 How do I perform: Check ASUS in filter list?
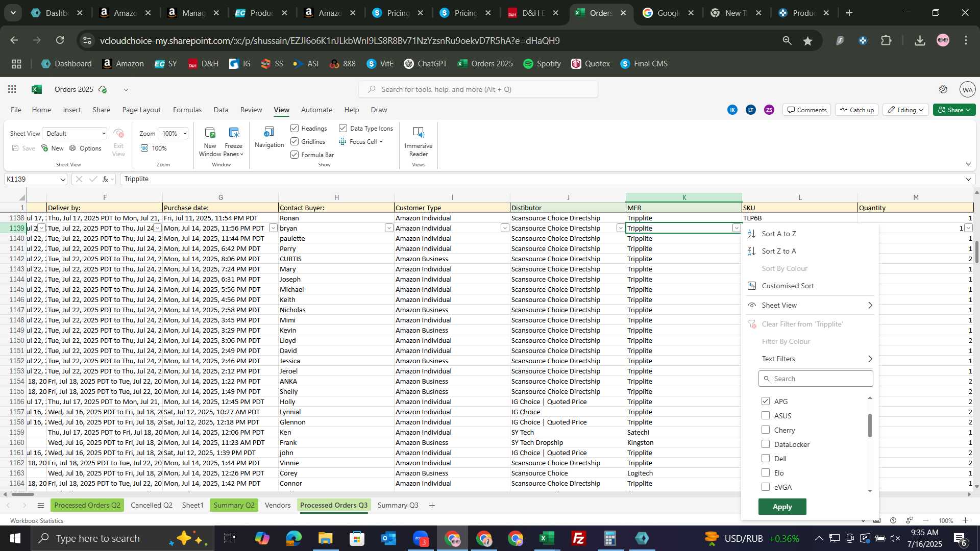point(766,416)
